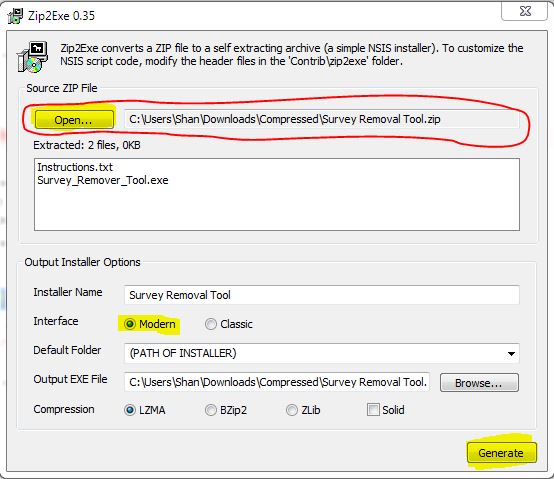Click the Installer Name text field

tap(322, 295)
